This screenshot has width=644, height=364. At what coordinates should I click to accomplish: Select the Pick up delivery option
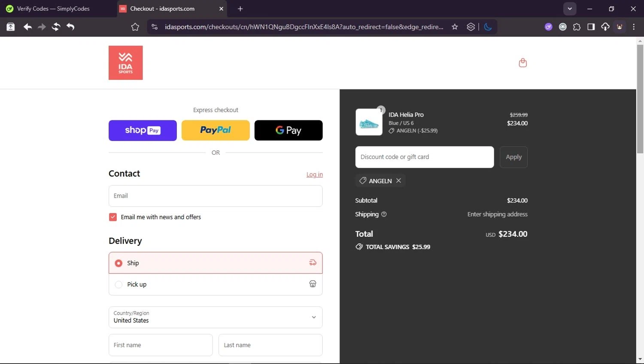[216, 284]
